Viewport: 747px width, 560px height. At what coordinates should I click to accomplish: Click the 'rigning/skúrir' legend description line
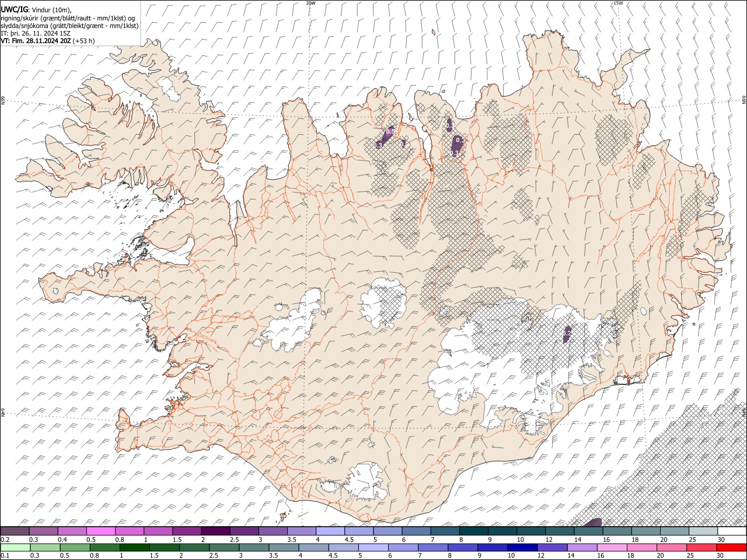67,18
